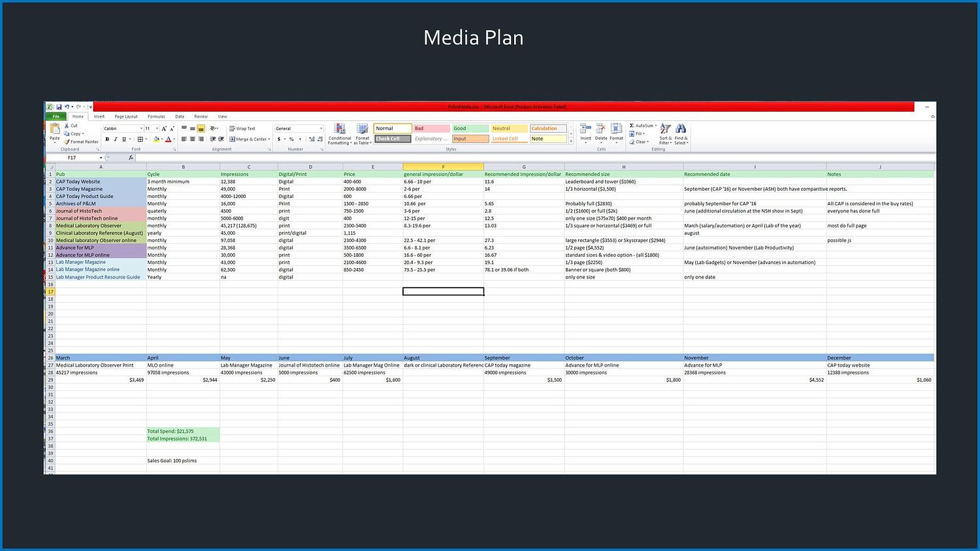Click the Name Box showing F17
Viewport: 980px width, 551px height.
tap(74, 158)
